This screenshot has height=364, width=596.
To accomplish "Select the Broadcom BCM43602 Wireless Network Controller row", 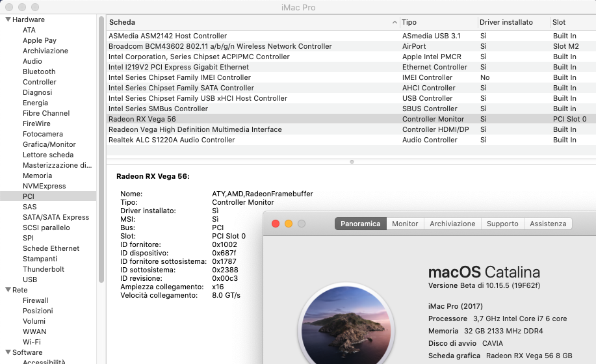I will (x=351, y=46).
